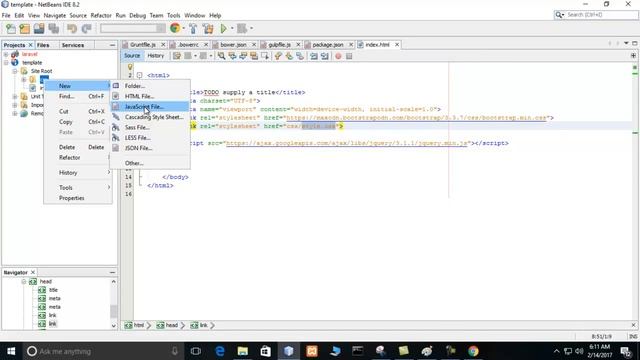
Task: Close the gulpfile.js editor tab
Action: click(x=298, y=44)
